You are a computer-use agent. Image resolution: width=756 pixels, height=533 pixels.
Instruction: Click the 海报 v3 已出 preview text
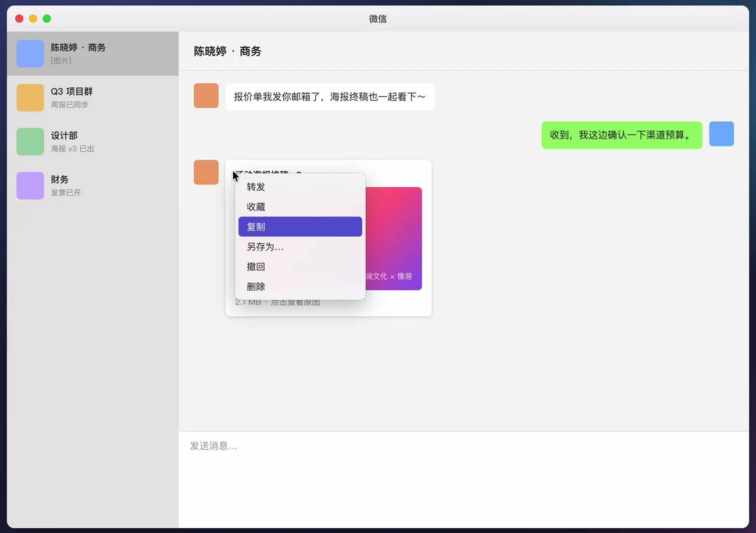[x=72, y=148]
